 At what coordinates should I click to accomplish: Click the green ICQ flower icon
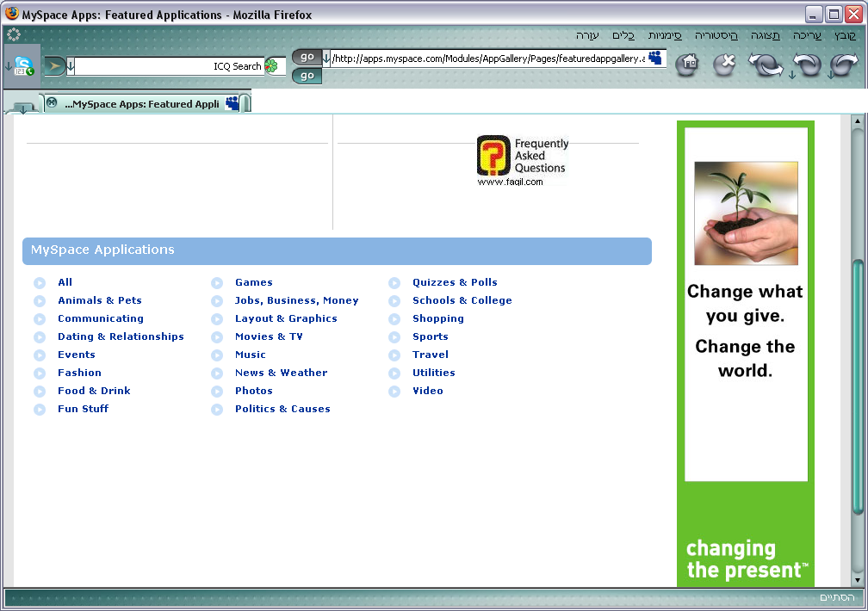pos(273,66)
